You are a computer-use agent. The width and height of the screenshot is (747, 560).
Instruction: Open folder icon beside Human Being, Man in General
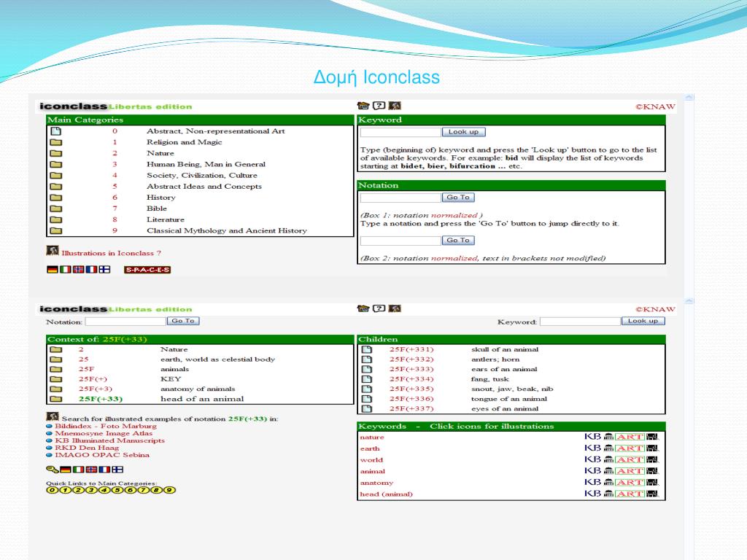[x=55, y=164]
